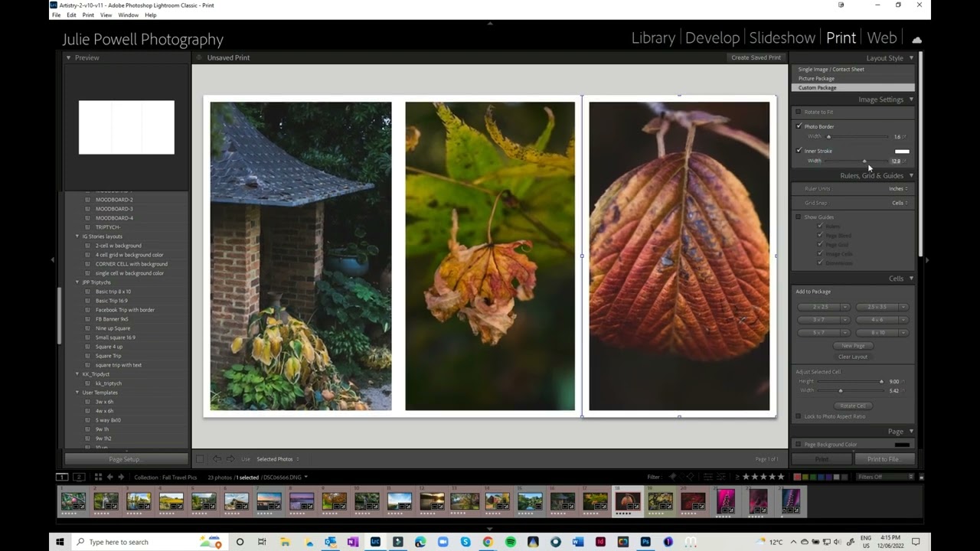Switch to the Library module
The width and height of the screenshot is (980, 551).
tap(653, 38)
